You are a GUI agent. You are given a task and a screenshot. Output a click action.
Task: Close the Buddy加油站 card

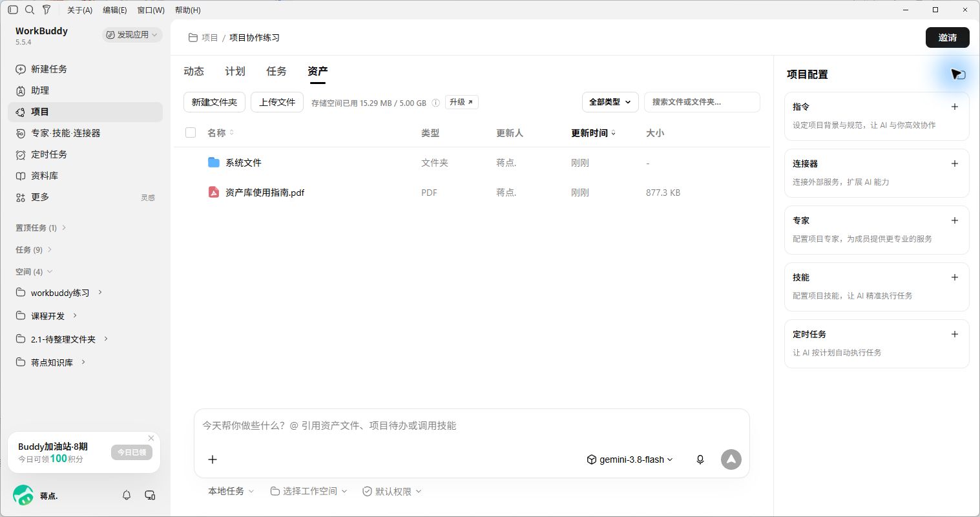(x=151, y=438)
